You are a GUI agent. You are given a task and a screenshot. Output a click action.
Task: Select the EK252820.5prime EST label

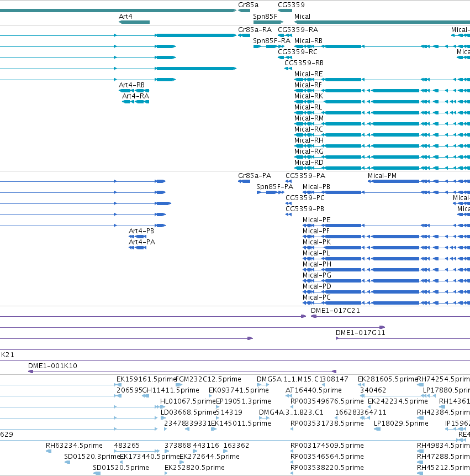click(x=194, y=468)
